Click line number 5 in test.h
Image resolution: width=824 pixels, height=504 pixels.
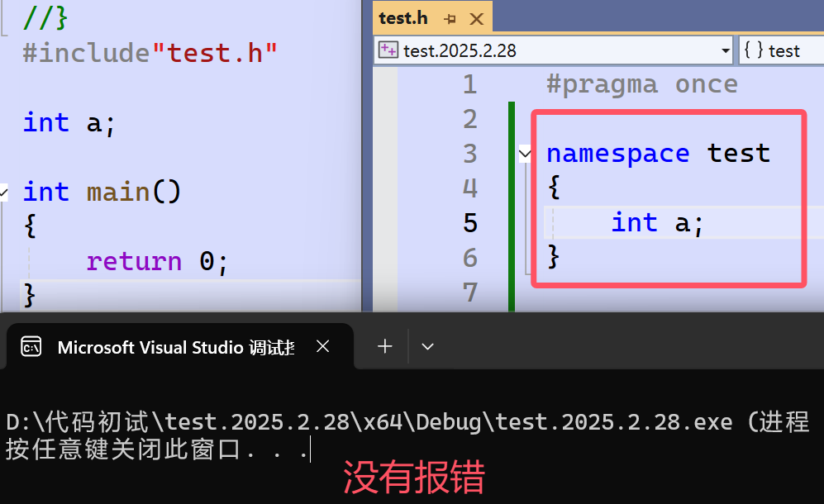(x=469, y=222)
